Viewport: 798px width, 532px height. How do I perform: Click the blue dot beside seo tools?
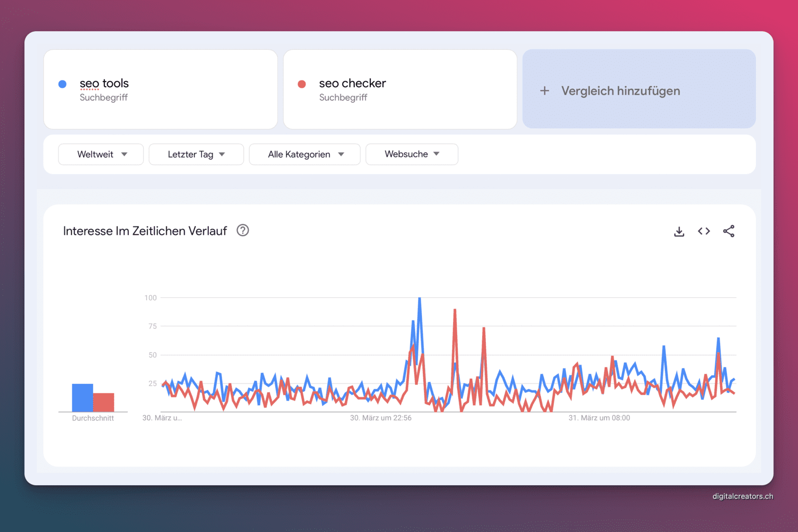(x=62, y=84)
